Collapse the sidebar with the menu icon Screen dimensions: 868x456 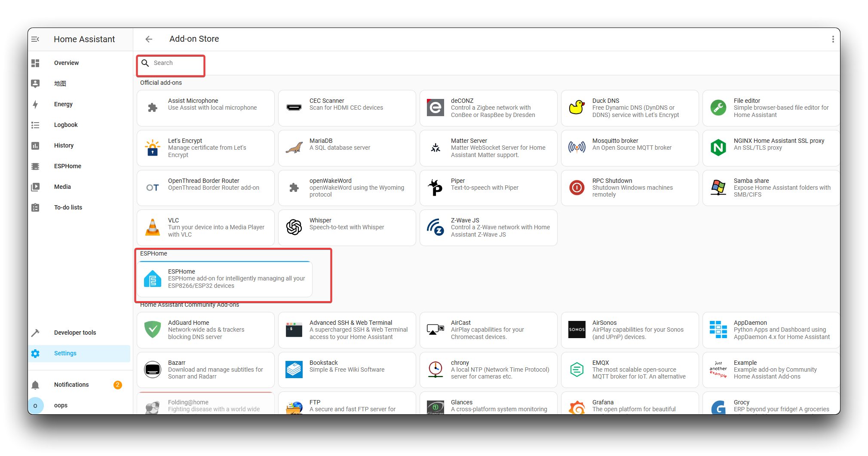pyautogui.click(x=35, y=39)
